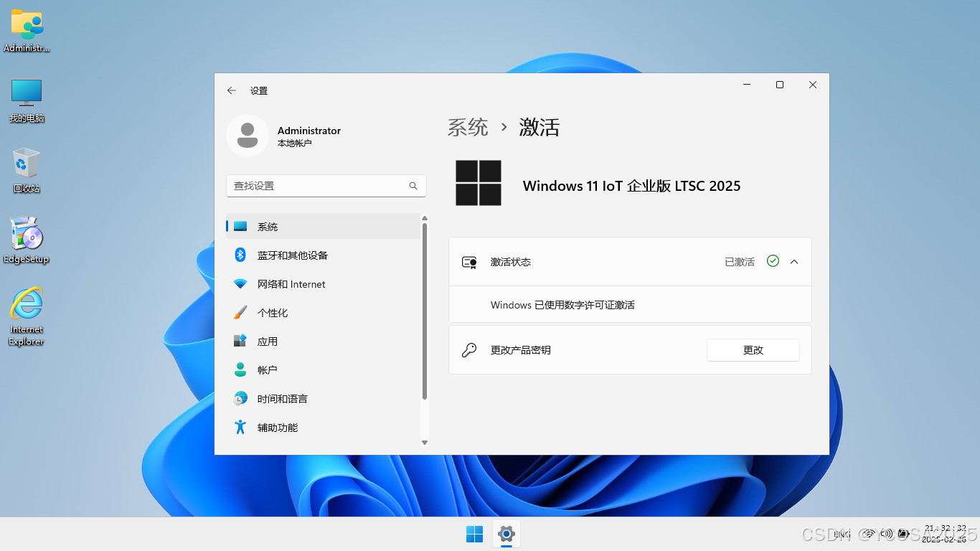Viewport: 980px width, 551px height.
Task: Minimize the Settings window
Action: point(747,85)
